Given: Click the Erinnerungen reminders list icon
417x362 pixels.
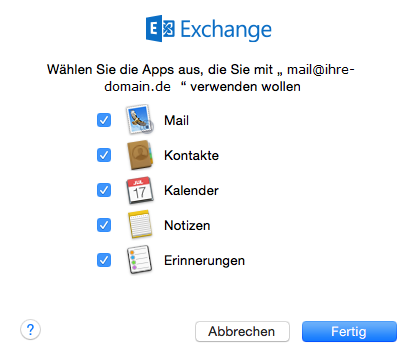Looking at the screenshot, I should (139, 260).
